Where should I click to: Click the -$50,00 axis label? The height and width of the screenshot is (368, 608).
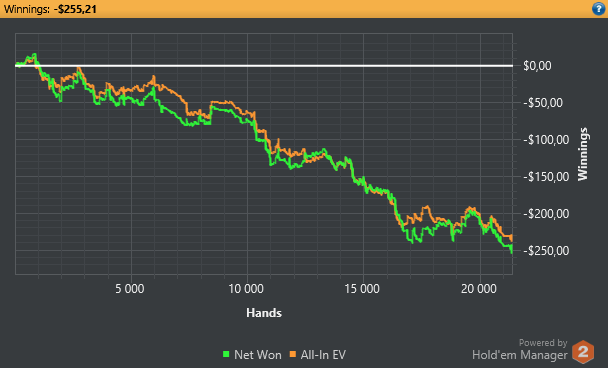[542, 103]
